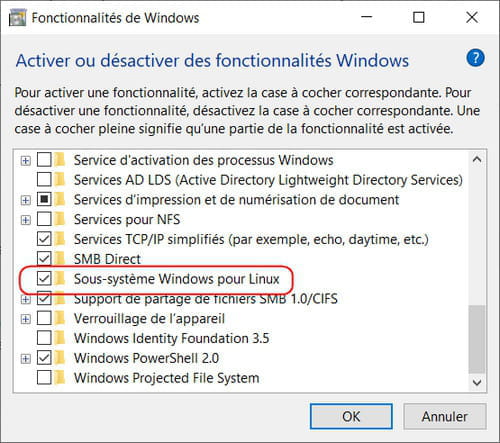Screen dimensions: 500x443
Task: Expand Service d'activation des processus Windows
Action: (x=26, y=161)
